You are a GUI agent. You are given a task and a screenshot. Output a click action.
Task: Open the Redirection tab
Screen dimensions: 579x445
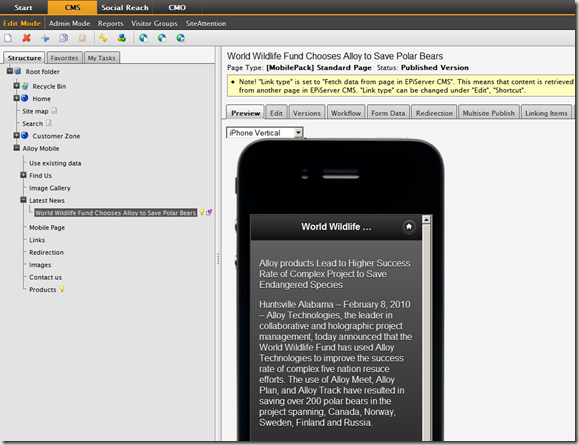pos(434,113)
